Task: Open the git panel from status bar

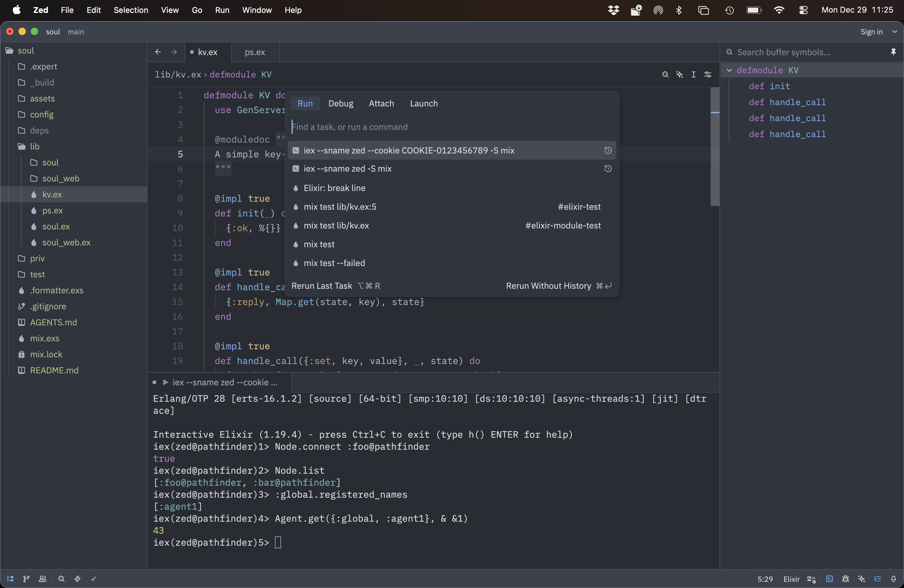Action: 26,579
